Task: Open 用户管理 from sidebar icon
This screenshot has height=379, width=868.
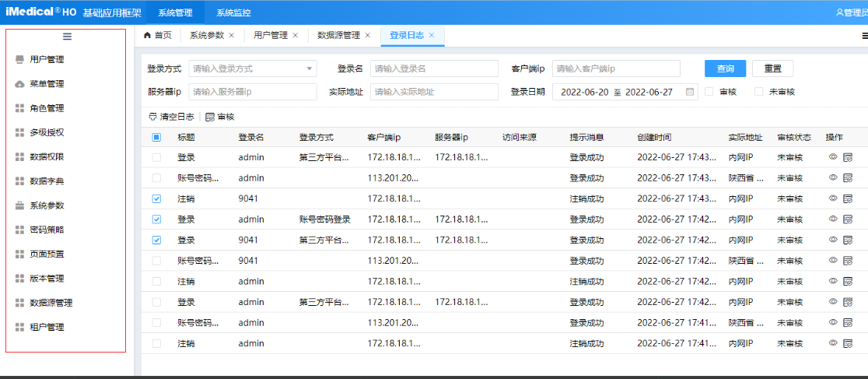Action: tap(19, 60)
